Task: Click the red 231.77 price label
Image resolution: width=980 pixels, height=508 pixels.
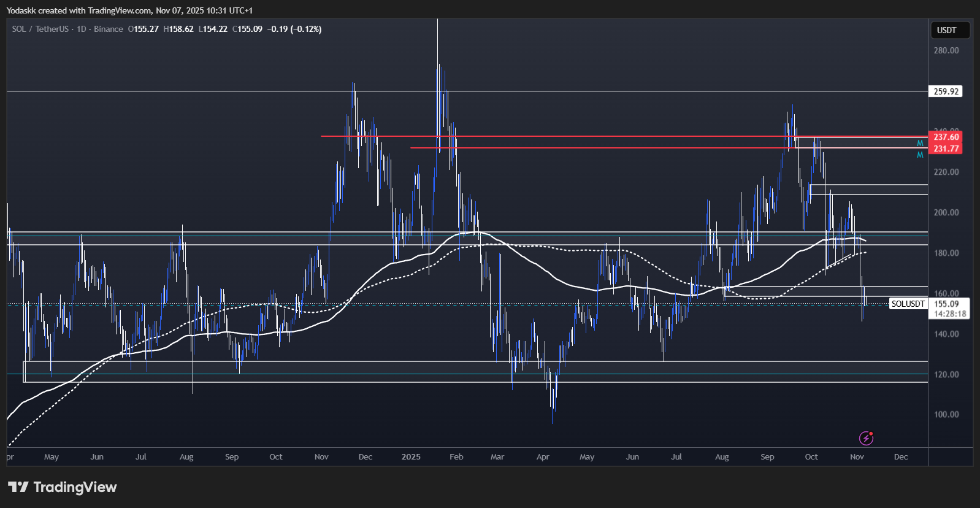Action: click(x=946, y=148)
